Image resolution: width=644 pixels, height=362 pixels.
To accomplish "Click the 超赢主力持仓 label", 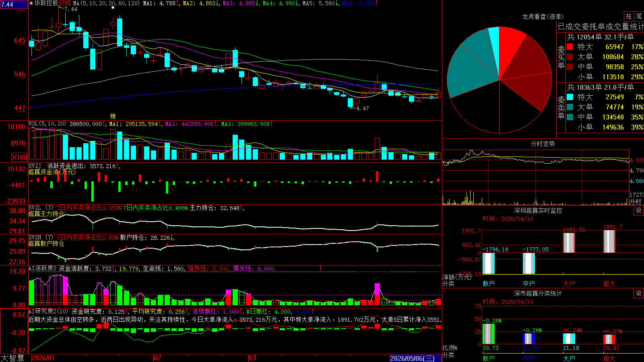I will click(x=46, y=214).
